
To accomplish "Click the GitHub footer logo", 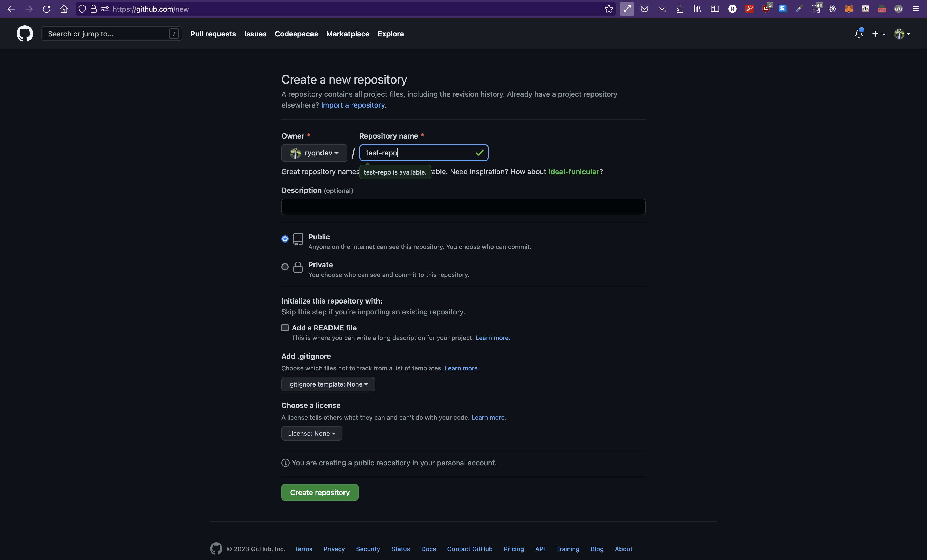I will (216, 549).
